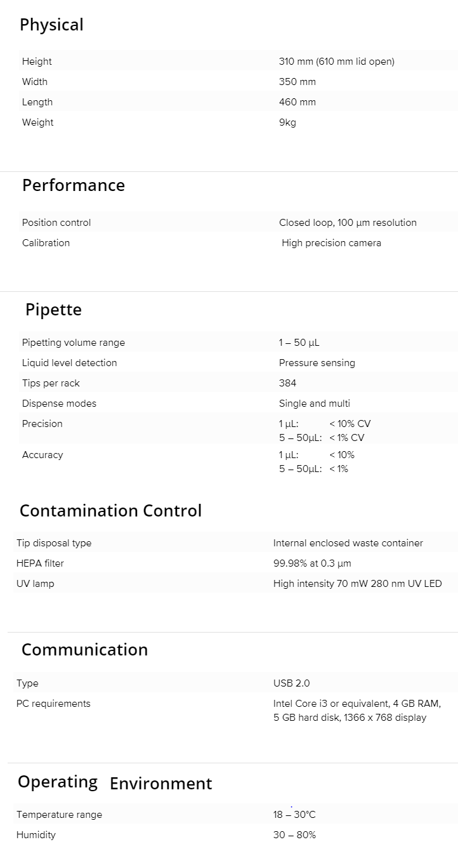
Task: Click the PC requirements label
Action: [53, 704]
